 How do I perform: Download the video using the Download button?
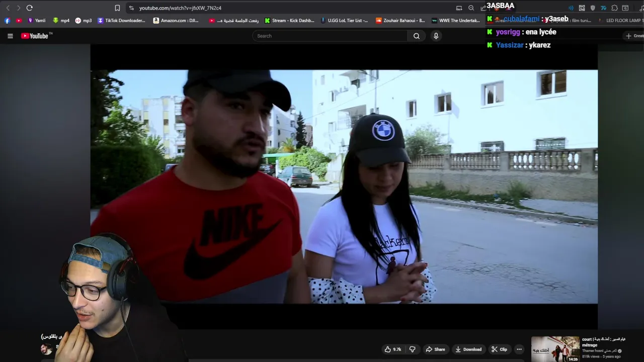pyautogui.click(x=468, y=349)
